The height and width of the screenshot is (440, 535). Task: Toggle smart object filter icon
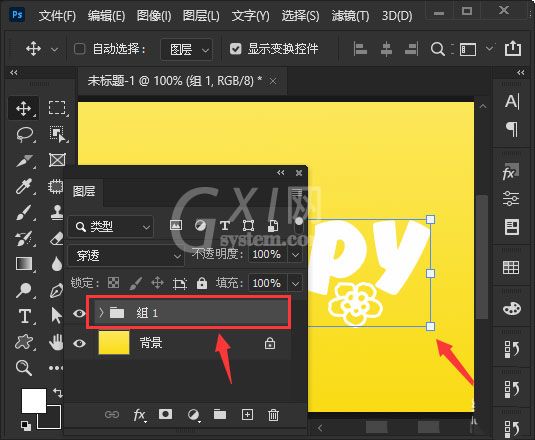tap(273, 226)
